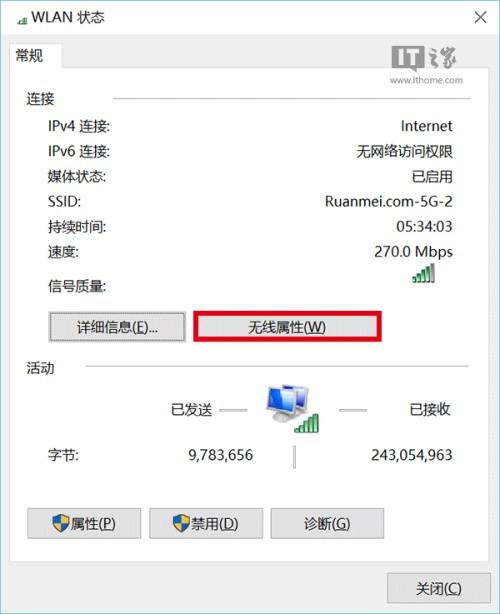The height and width of the screenshot is (614, 500).
Task: Click the network computers activity icon
Action: click(292, 408)
